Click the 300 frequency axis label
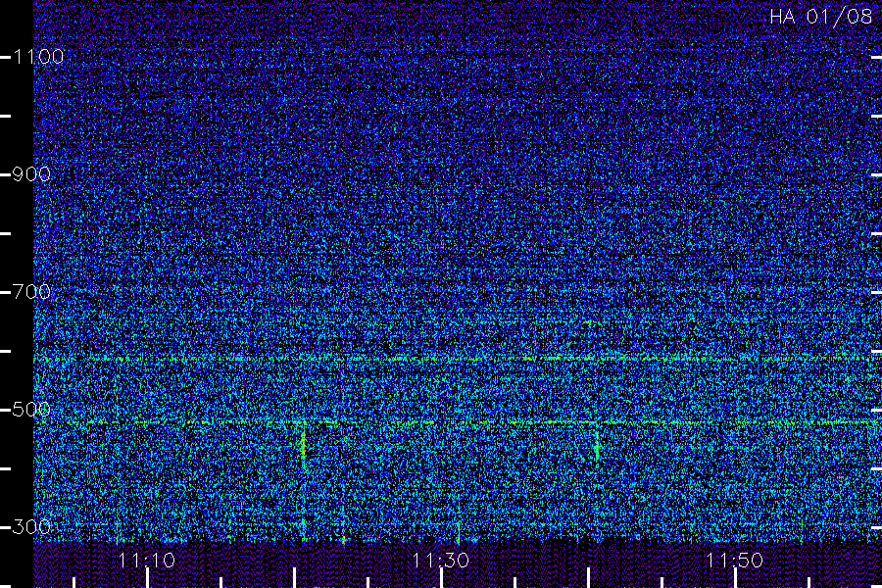 click(x=31, y=527)
